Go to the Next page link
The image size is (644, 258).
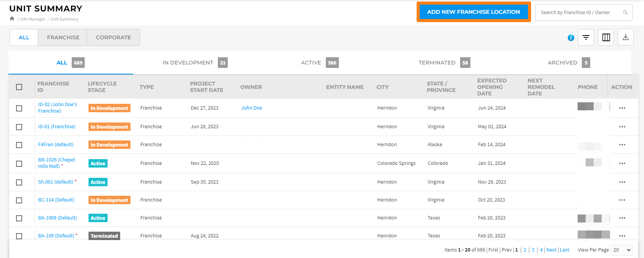click(551, 250)
